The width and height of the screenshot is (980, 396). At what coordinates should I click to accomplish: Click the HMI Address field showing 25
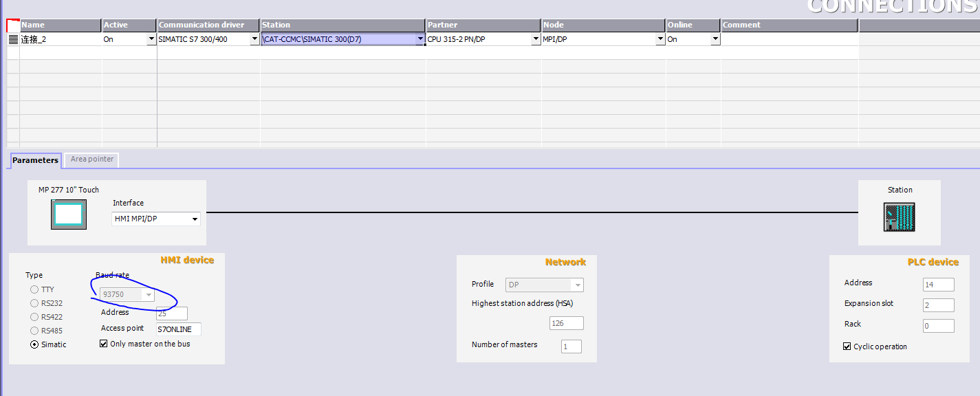(x=172, y=313)
